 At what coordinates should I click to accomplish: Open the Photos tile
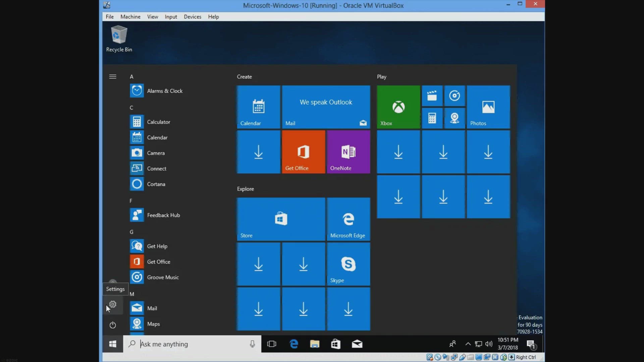click(x=488, y=107)
